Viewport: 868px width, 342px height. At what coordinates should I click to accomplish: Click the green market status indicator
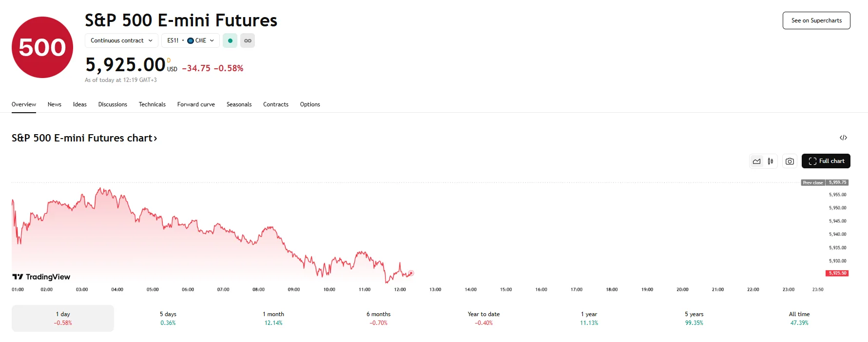point(230,40)
